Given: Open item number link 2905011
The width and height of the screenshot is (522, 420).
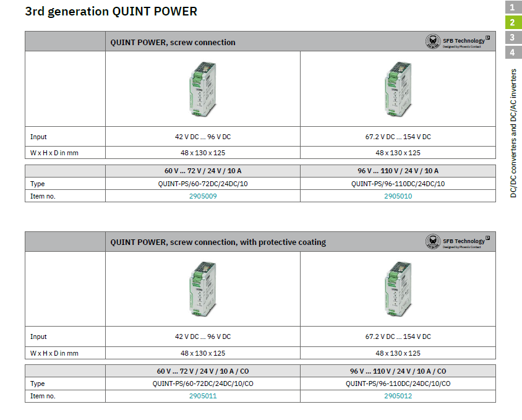Looking at the screenshot, I should (203, 396).
